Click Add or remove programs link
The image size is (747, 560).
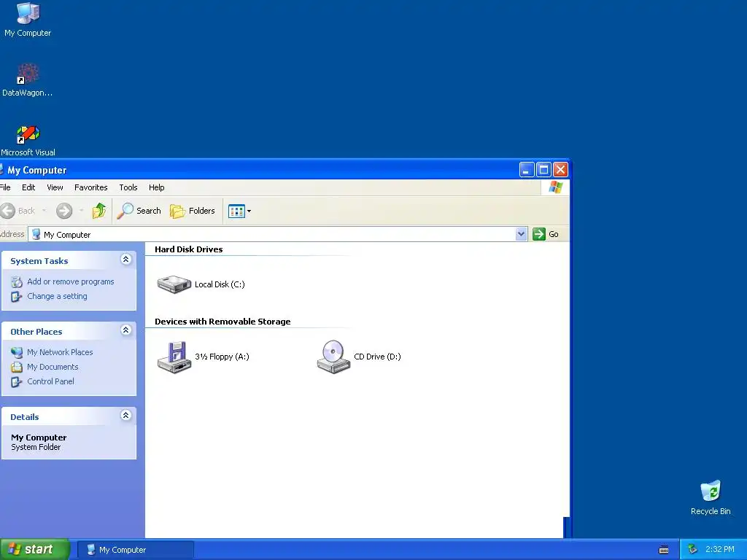71,281
